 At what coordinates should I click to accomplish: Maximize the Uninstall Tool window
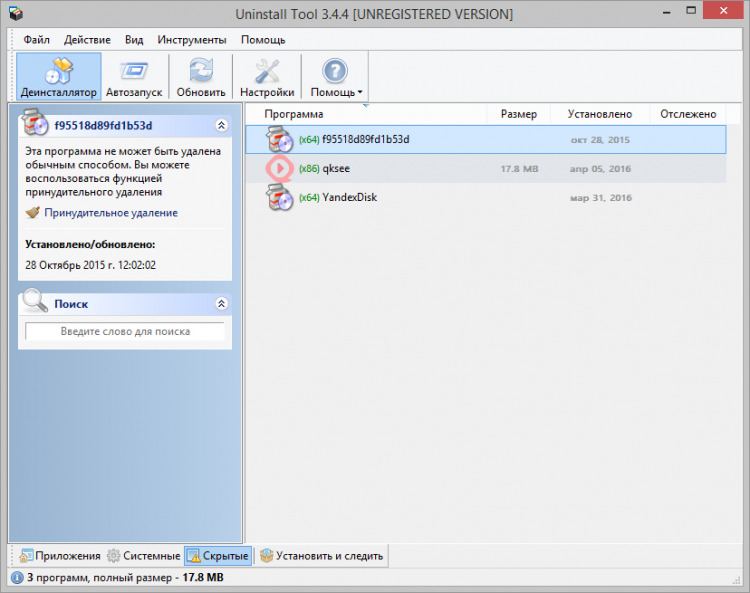pyautogui.click(x=691, y=11)
